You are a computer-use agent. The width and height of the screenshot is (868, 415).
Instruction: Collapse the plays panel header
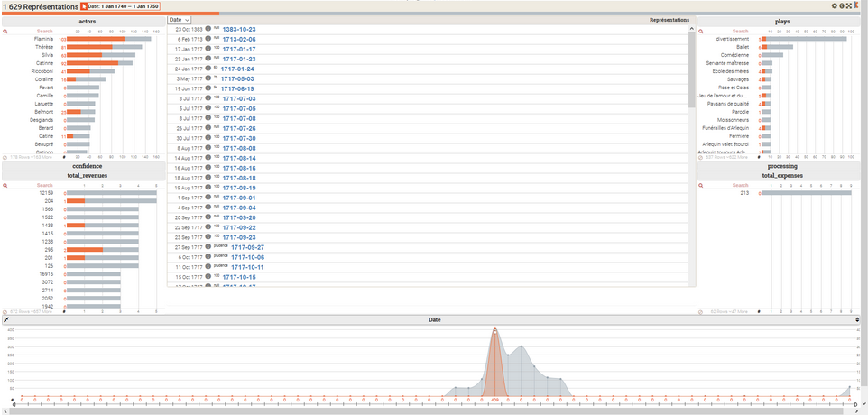pyautogui.click(x=782, y=21)
